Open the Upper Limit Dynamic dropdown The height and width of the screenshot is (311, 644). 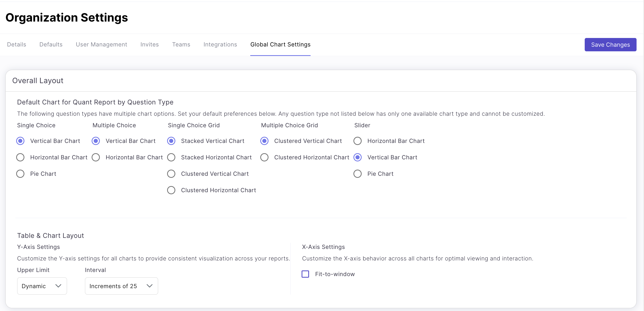pyautogui.click(x=42, y=286)
